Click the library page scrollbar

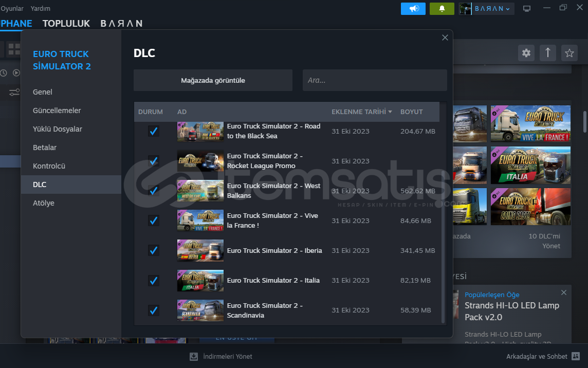(x=585, y=121)
